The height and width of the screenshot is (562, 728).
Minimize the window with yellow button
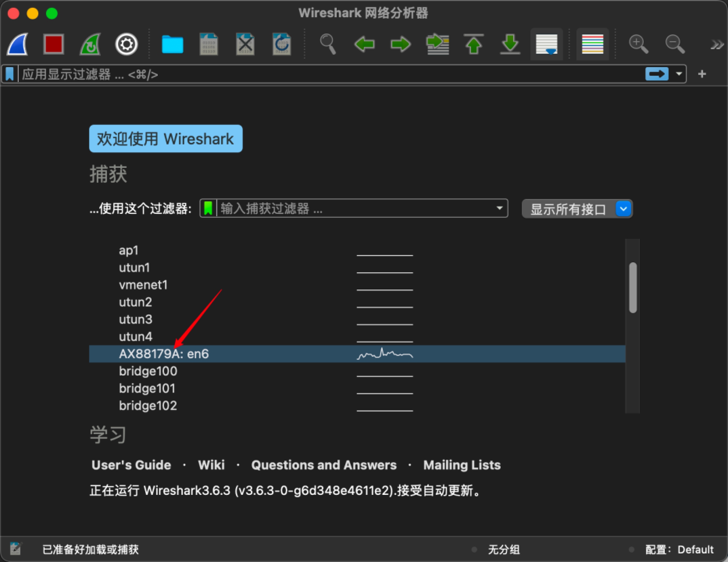tap(32, 14)
